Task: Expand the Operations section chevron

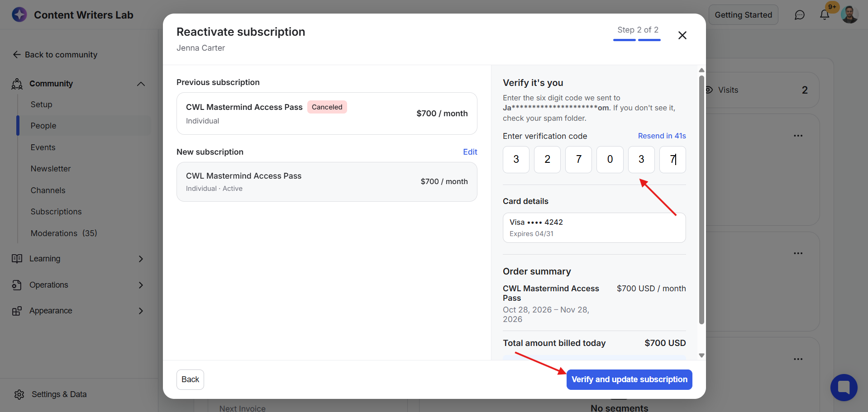Action: [141, 285]
